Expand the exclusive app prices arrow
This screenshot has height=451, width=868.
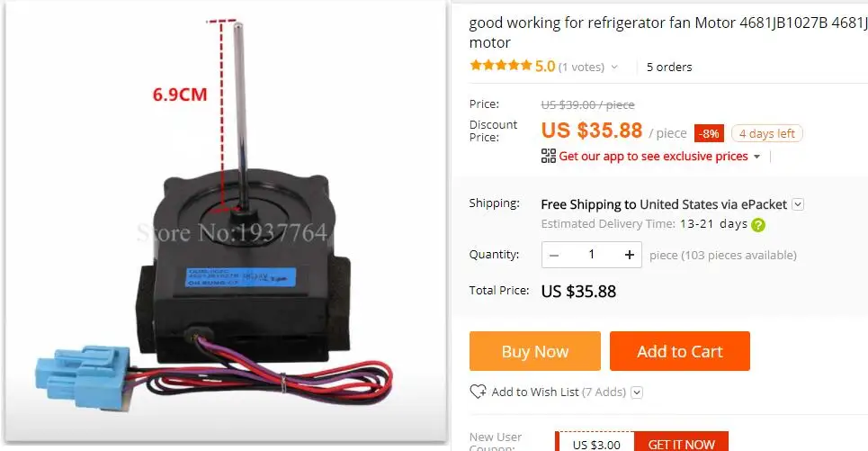[x=756, y=157]
